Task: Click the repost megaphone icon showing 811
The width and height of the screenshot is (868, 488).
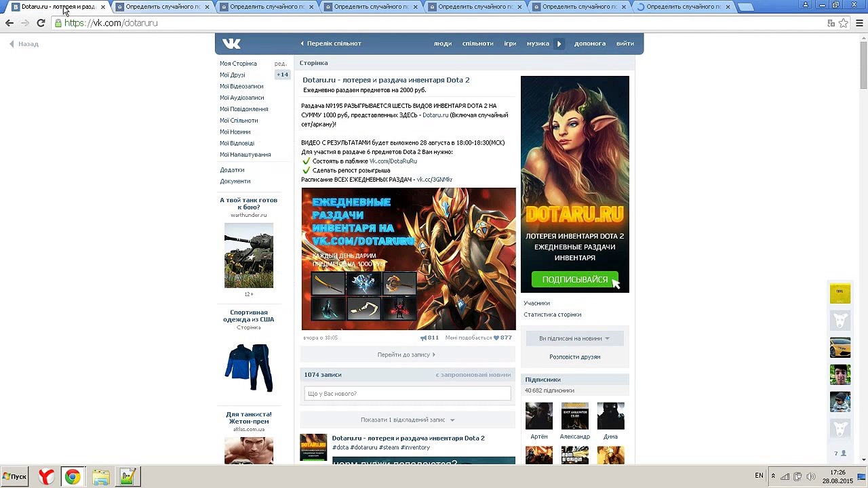Action: (423, 338)
